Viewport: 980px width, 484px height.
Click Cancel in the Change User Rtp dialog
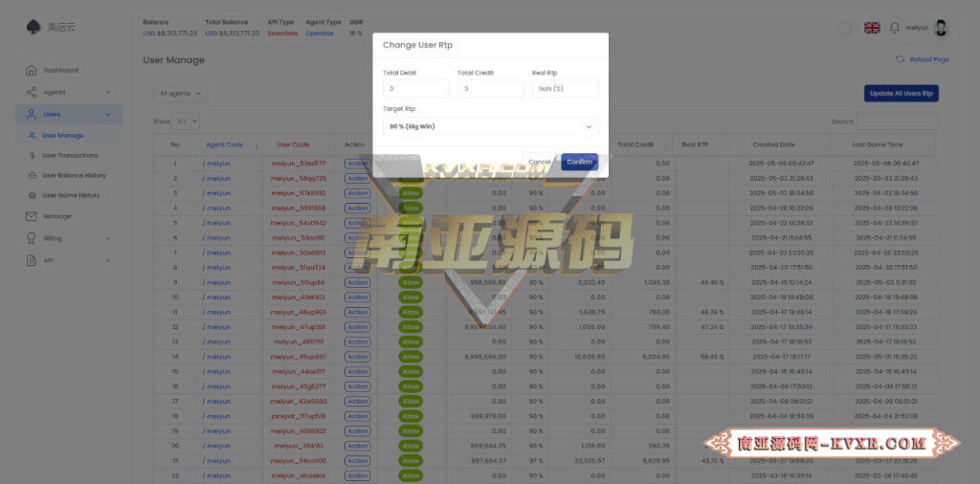(x=540, y=163)
